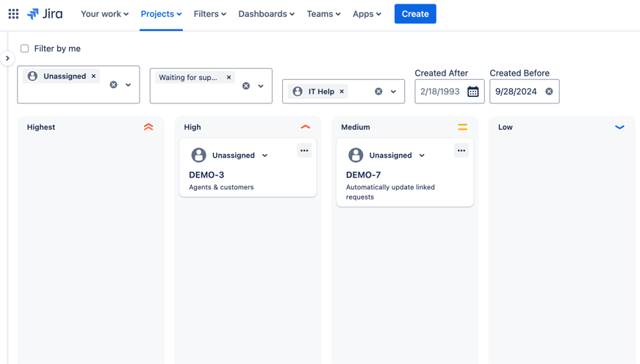
Task: Open more actions on DEMO-7 card
Action: 461,150
